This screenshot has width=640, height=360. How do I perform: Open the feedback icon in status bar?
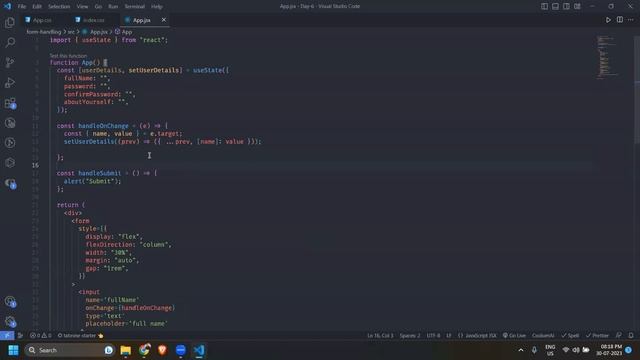click(619, 336)
